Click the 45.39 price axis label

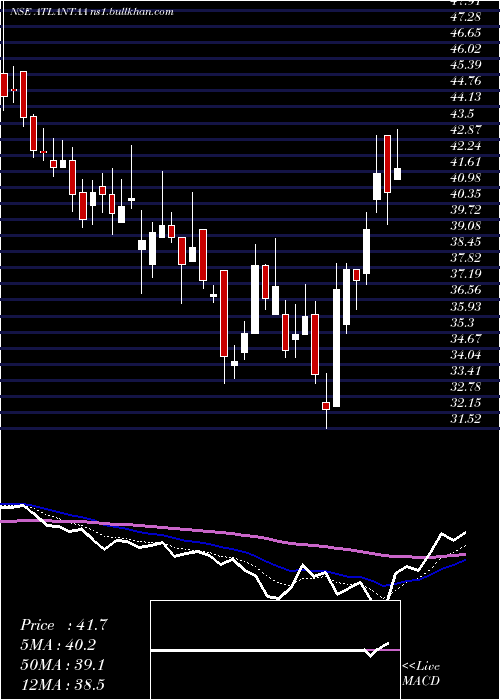click(x=466, y=65)
